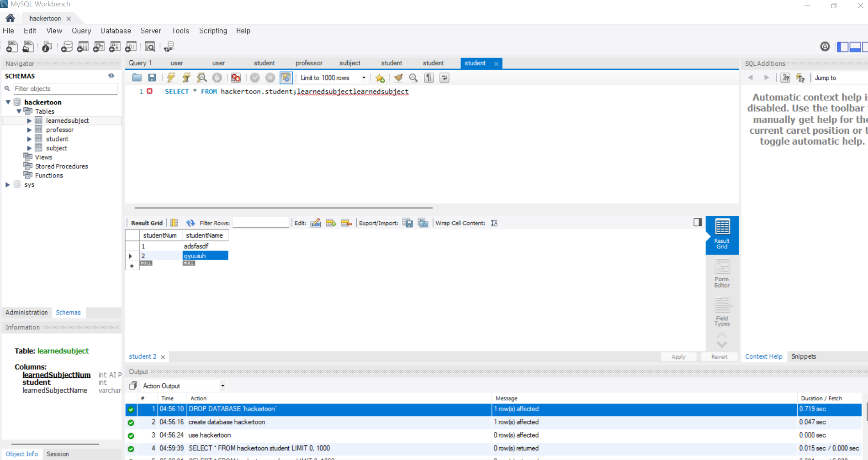868x460 pixels.
Task: Open Limit to 1000 rows dropdown
Action: tap(364, 78)
